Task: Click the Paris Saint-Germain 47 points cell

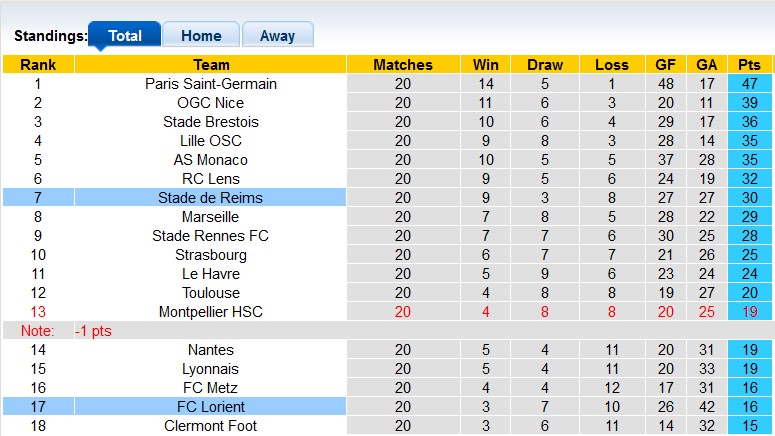Action: tap(749, 84)
